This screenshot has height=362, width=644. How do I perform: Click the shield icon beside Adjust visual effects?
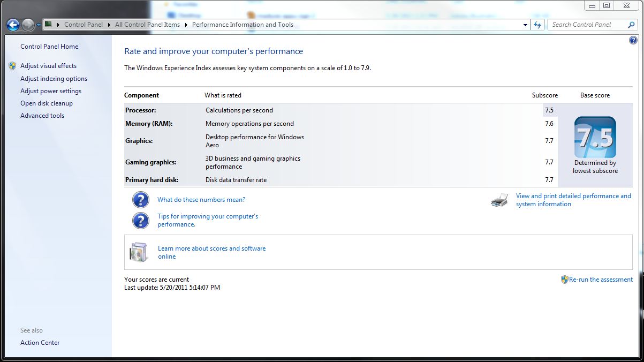coord(12,66)
